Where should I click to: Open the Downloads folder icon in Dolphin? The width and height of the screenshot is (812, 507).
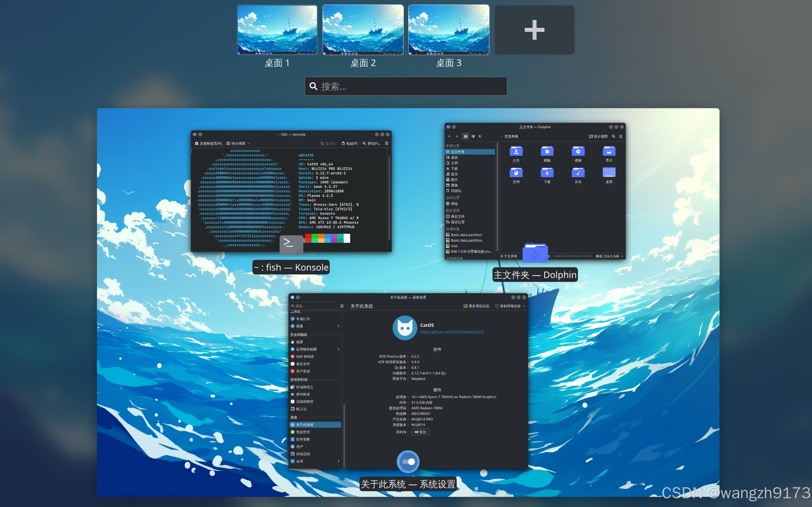547,173
